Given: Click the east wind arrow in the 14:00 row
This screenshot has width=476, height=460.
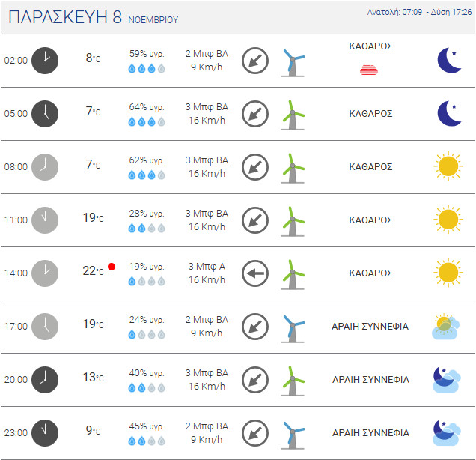Looking at the screenshot, I should click(x=255, y=273).
